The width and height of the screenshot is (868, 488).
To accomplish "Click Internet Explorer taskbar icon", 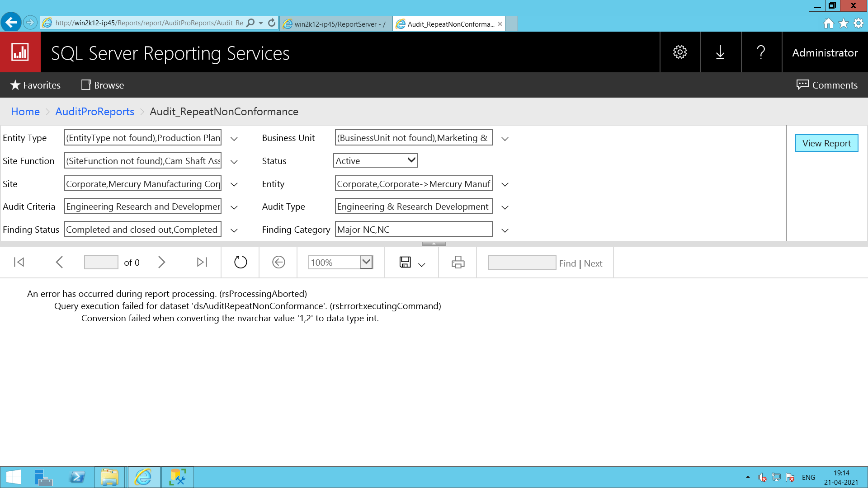I will tap(143, 477).
